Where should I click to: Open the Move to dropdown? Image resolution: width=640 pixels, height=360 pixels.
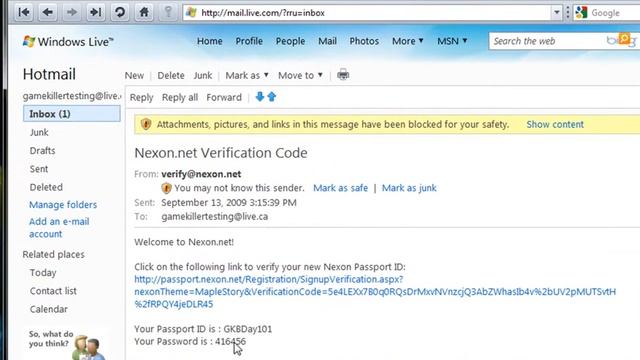[300, 76]
